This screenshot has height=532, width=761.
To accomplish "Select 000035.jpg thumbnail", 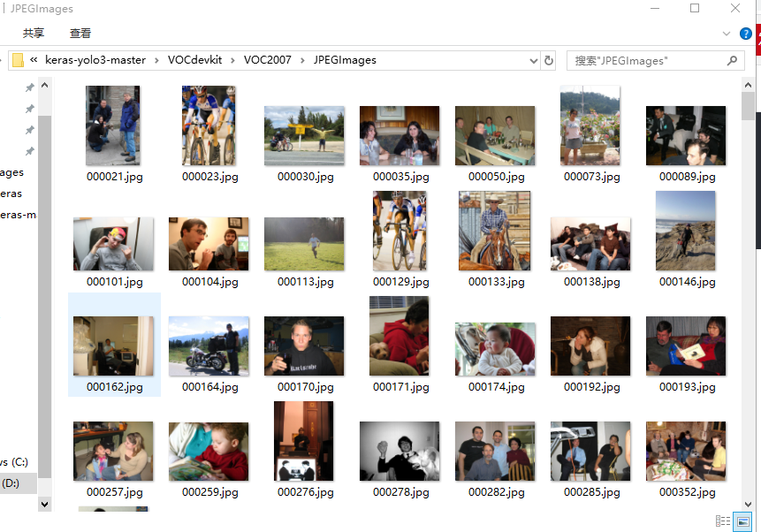I will pos(400,136).
